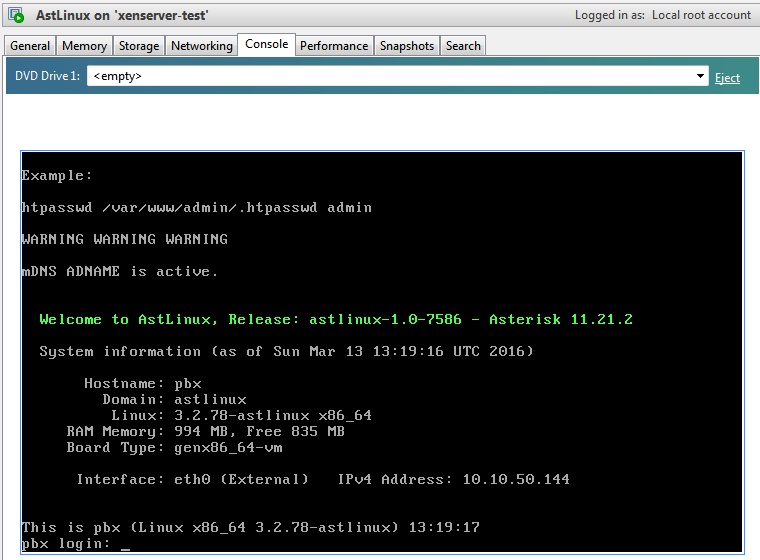Open the Search tab

(463, 46)
